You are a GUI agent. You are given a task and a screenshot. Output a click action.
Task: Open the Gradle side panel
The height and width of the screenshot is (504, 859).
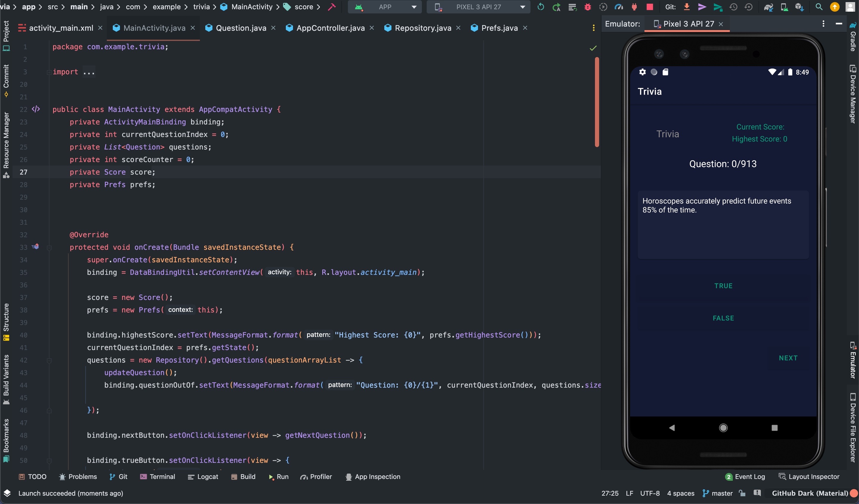point(853,37)
